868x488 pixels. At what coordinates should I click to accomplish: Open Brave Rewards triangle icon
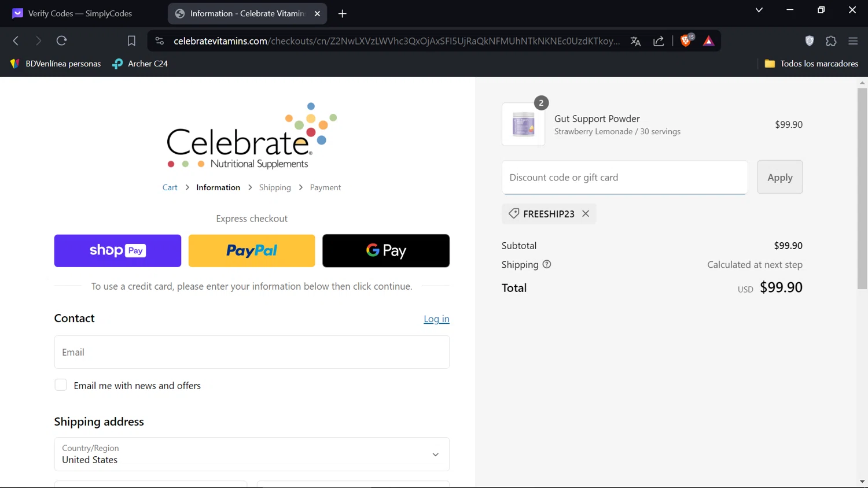tap(708, 40)
